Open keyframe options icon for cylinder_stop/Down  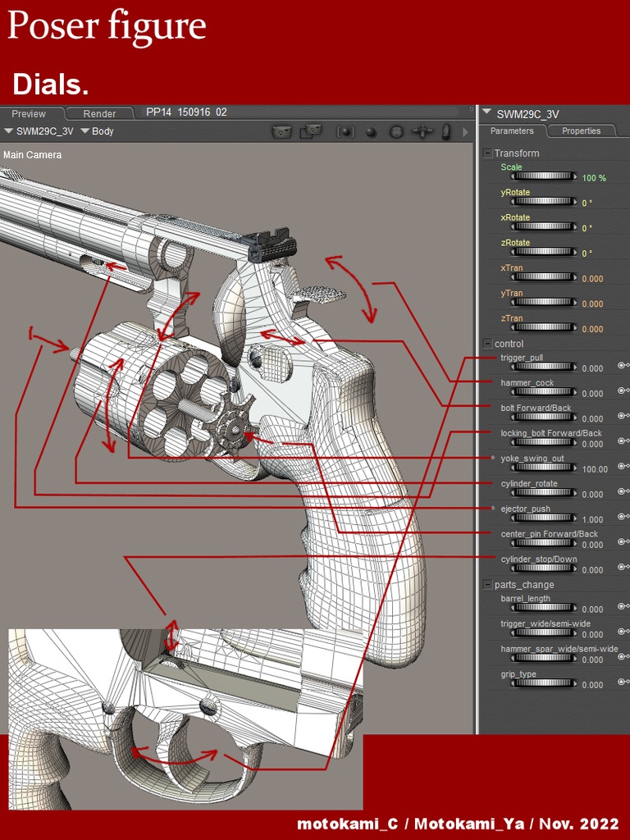623,567
